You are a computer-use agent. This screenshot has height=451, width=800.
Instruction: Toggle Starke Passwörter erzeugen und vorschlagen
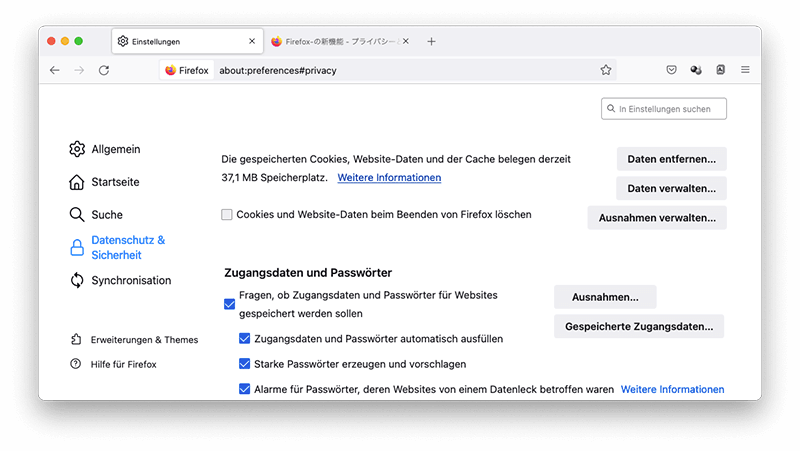coord(245,364)
